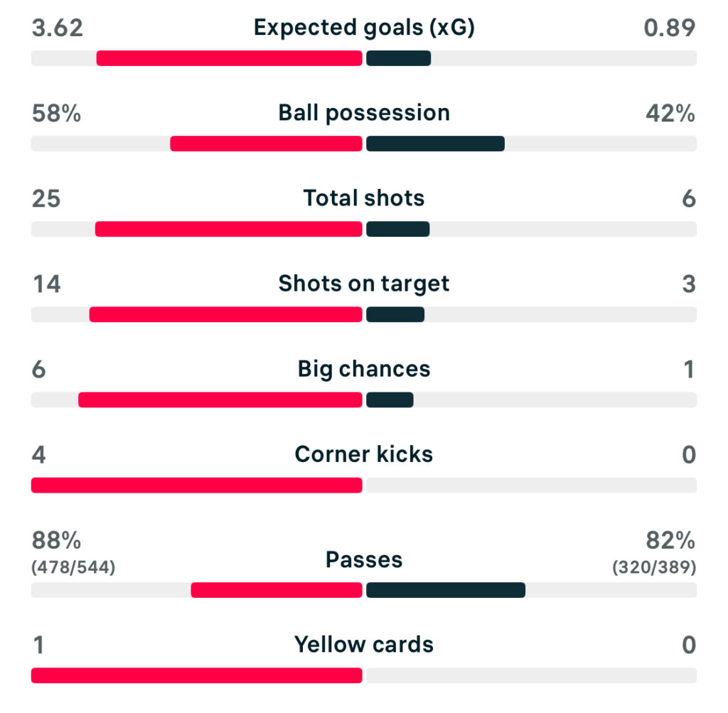
Task: Select the Ball possession heading
Action: click(x=364, y=113)
